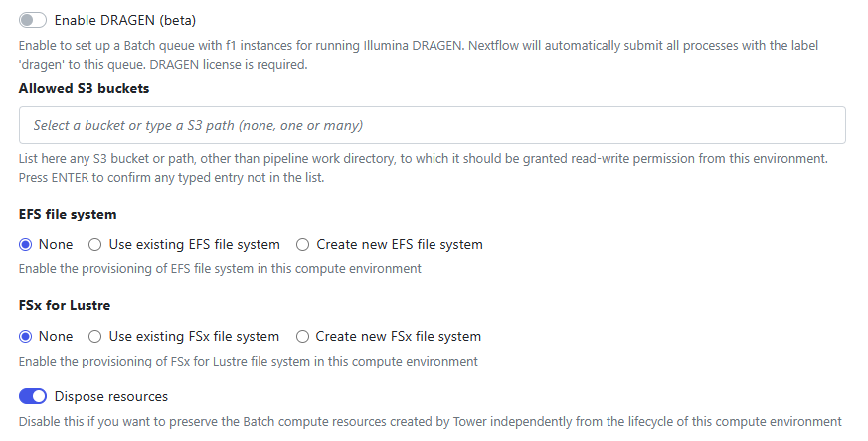Pick the Create new EFS file system radio button
Viewport: 868px width, 441px height.
(x=303, y=244)
